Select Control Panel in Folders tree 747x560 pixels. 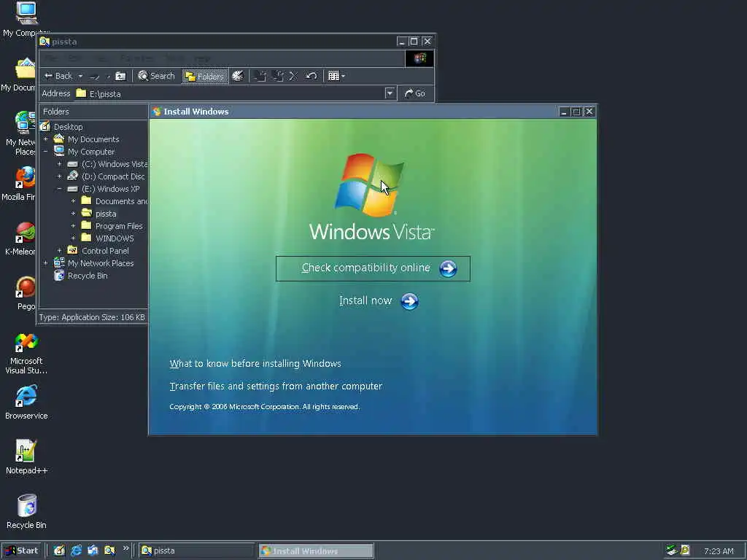105,251
